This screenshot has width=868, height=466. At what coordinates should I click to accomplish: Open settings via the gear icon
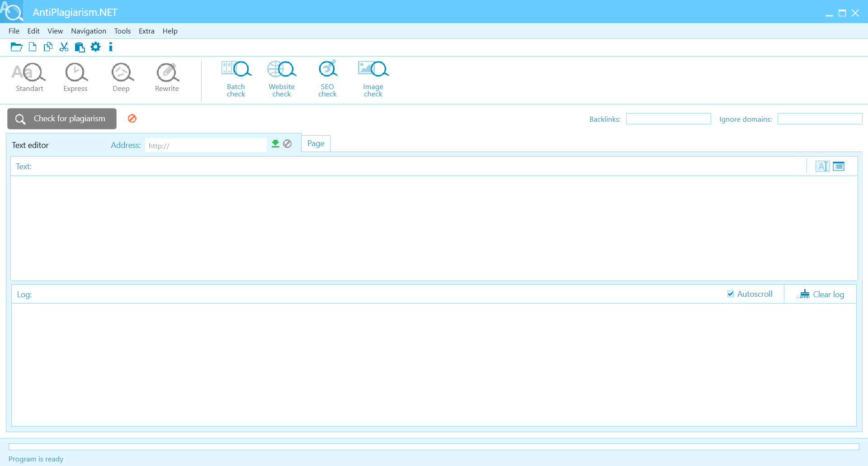click(96, 47)
